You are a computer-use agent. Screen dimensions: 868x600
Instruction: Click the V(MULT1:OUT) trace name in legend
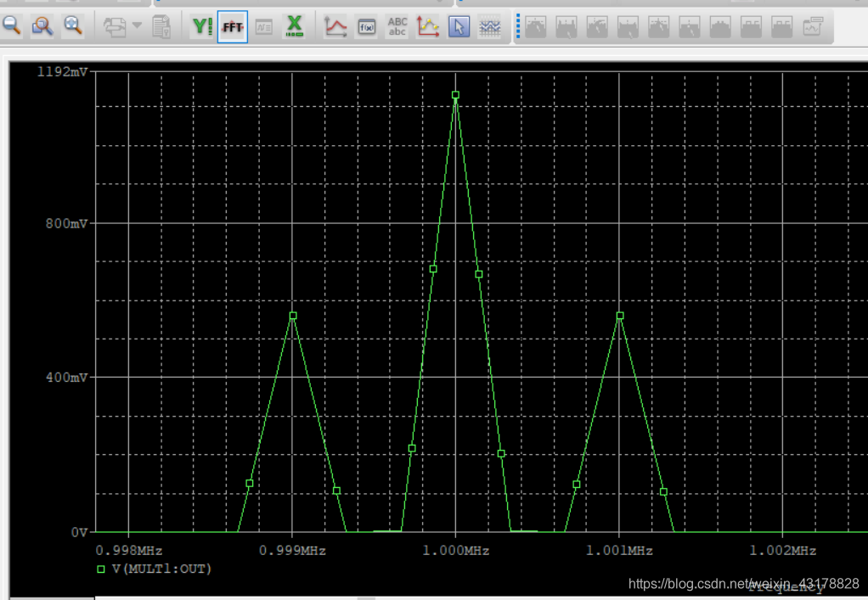[x=161, y=569]
